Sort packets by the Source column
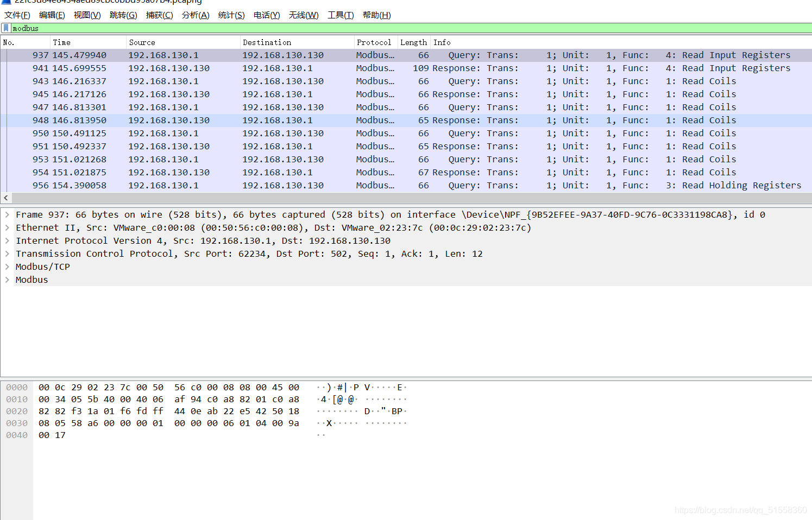The image size is (812, 520). click(x=183, y=42)
